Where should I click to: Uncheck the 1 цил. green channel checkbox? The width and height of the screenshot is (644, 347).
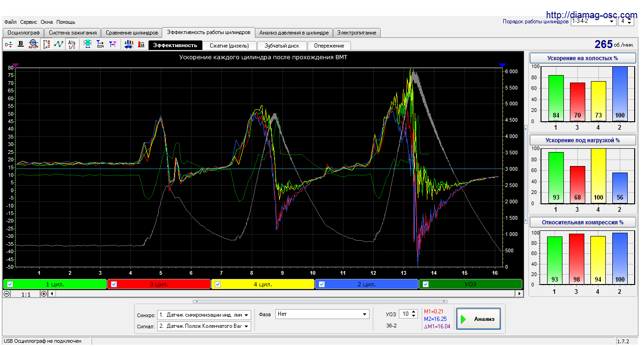[10, 284]
